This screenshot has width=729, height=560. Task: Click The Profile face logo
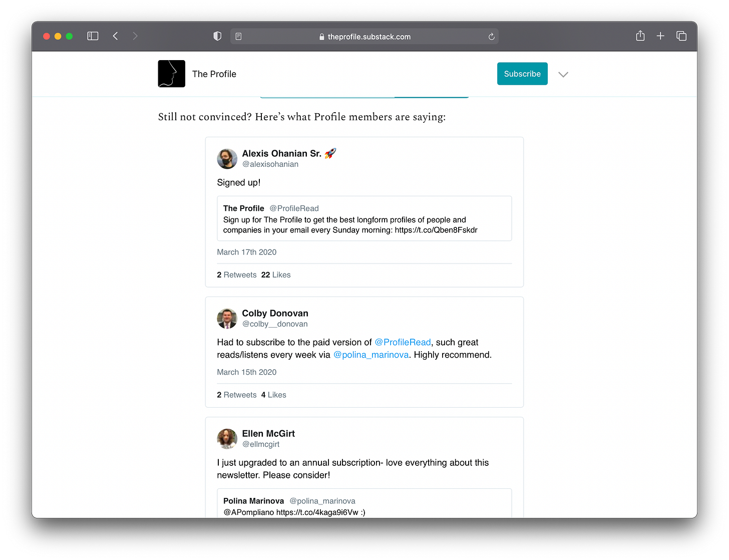pos(171,73)
